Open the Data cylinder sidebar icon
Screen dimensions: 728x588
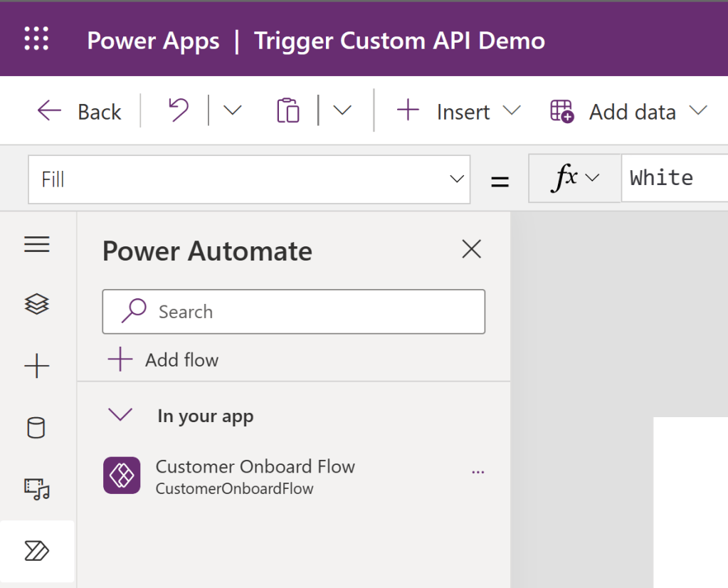click(36, 428)
